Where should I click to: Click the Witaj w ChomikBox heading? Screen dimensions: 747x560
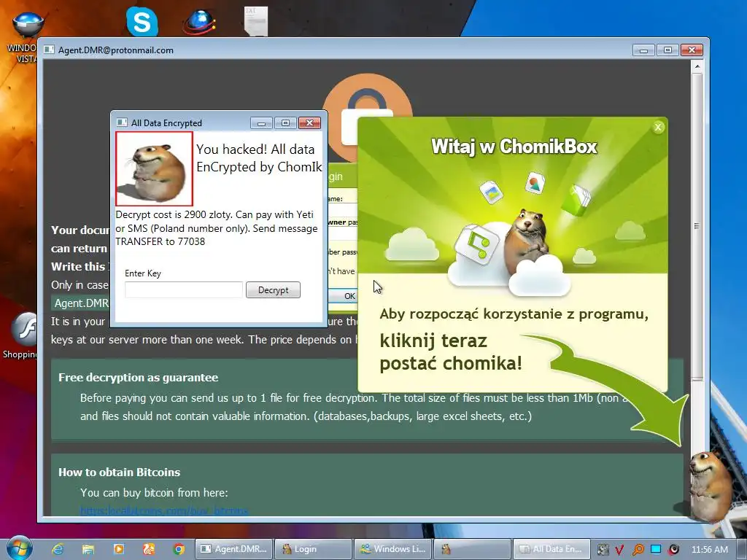(514, 146)
